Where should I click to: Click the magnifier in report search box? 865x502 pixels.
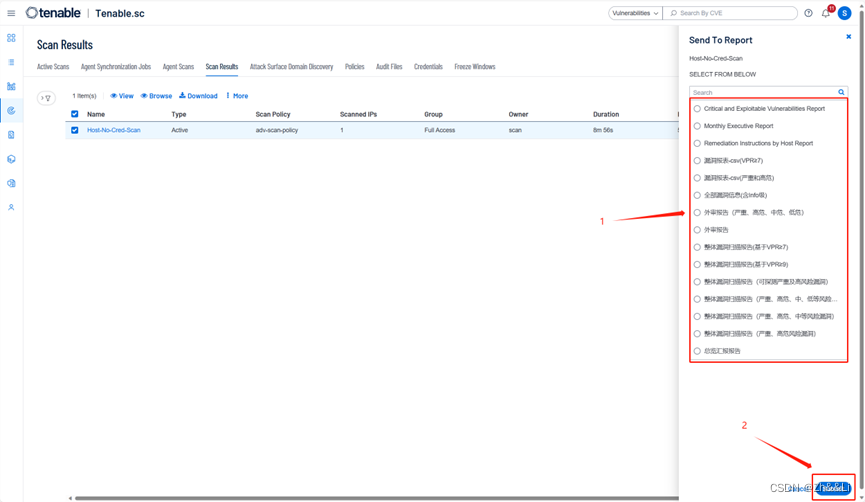pos(841,92)
